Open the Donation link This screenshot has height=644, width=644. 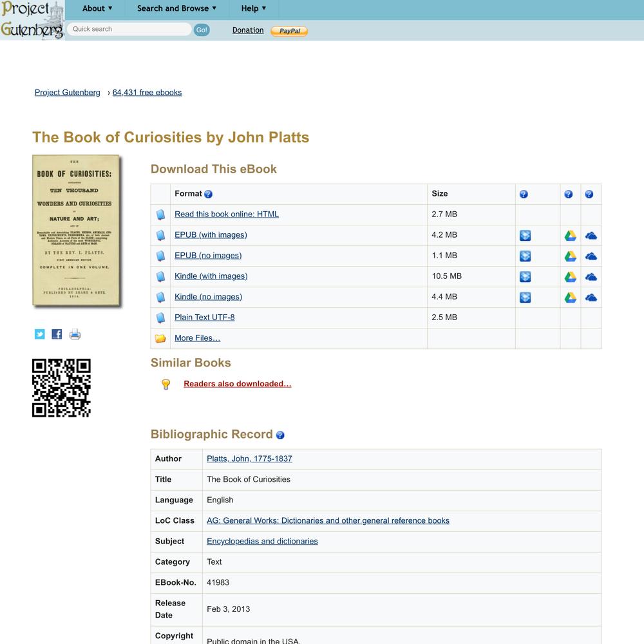click(x=248, y=30)
